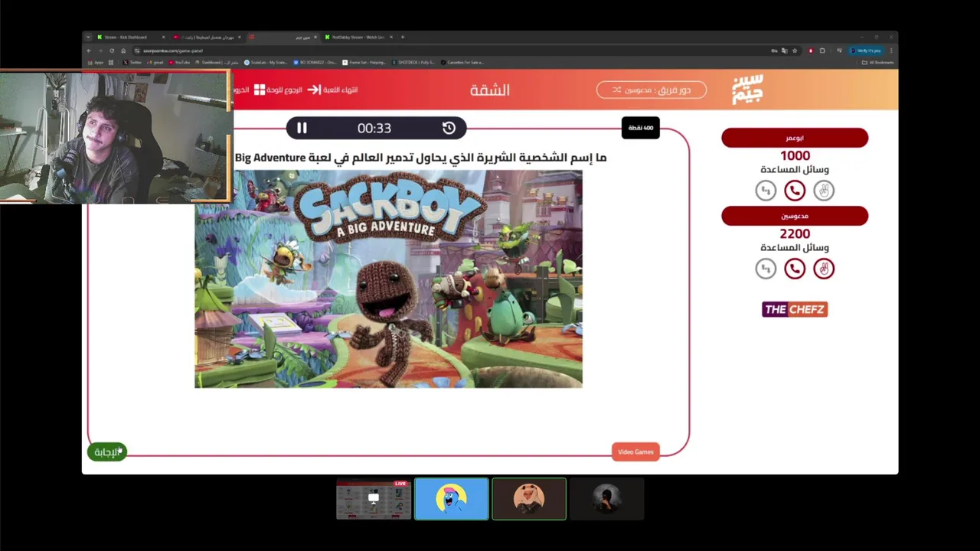Go to browser home page
Image resolution: width=980 pixels, height=551 pixels.
pyautogui.click(x=123, y=51)
